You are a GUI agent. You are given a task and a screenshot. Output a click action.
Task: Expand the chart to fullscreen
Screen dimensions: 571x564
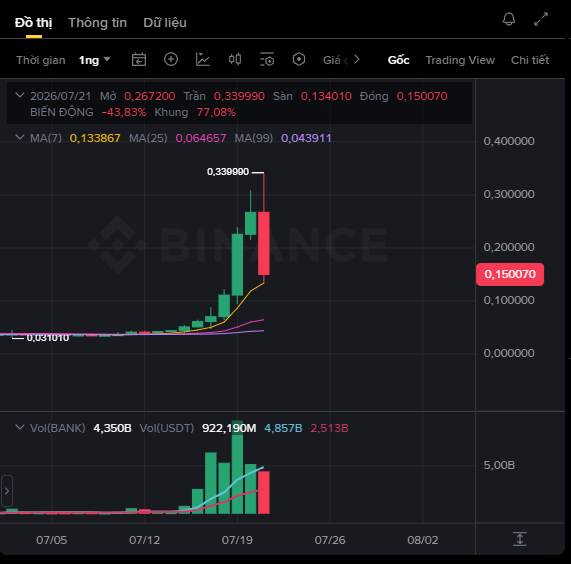point(541,19)
